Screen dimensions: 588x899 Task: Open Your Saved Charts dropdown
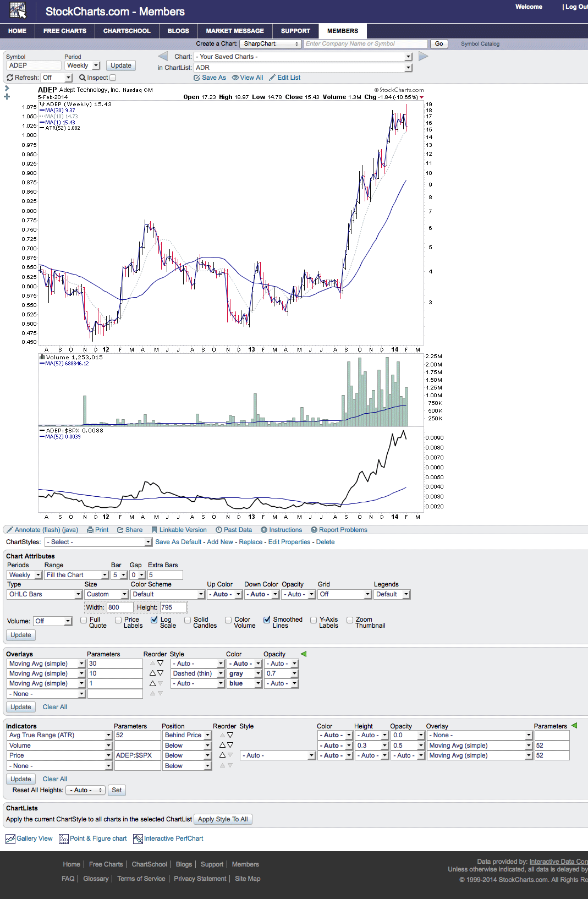(304, 57)
